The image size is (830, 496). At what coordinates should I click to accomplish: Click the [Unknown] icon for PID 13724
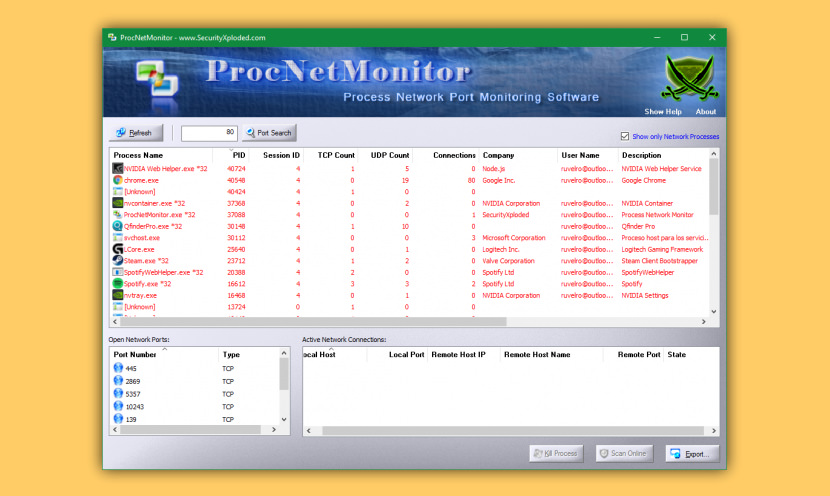(x=118, y=306)
